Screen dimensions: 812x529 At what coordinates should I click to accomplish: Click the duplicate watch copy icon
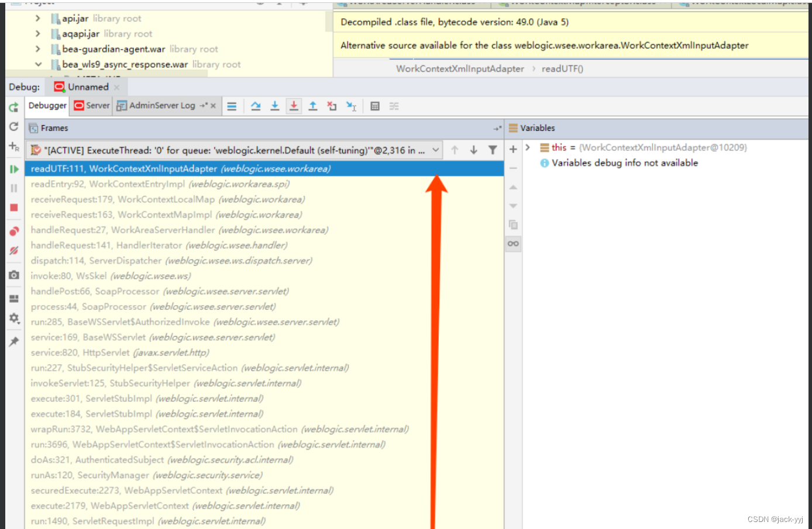[513, 224]
